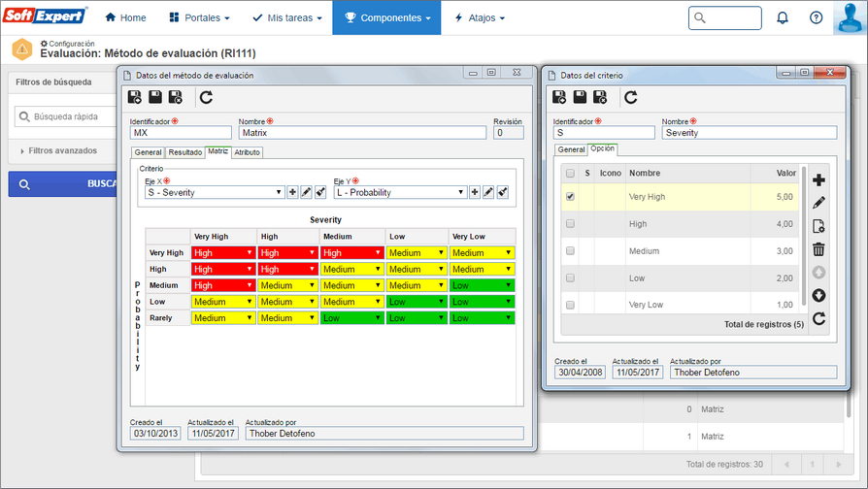Open High row High column red cell

pos(287,270)
